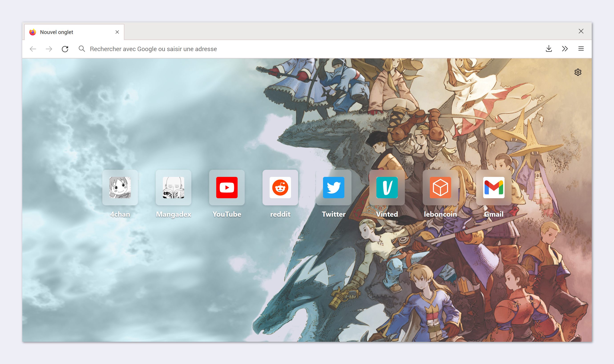614x364 pixels.
Task: Click the search magnifier icon in address bar
Action: (x=82, y=49)
